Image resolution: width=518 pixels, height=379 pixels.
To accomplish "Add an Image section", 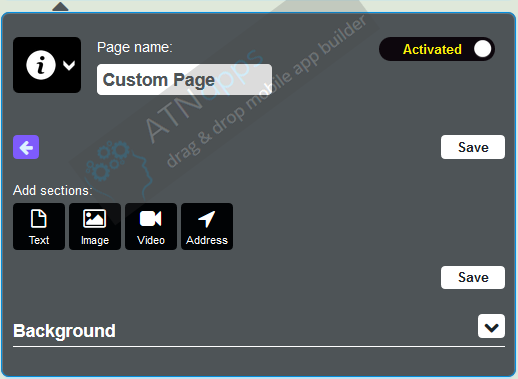I will pos(95,226).
